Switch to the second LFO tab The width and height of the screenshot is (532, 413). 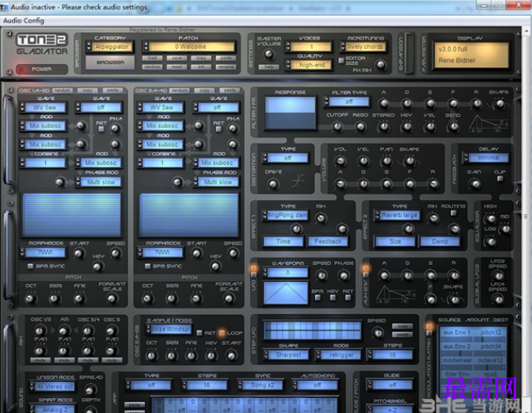click(253, 275)
